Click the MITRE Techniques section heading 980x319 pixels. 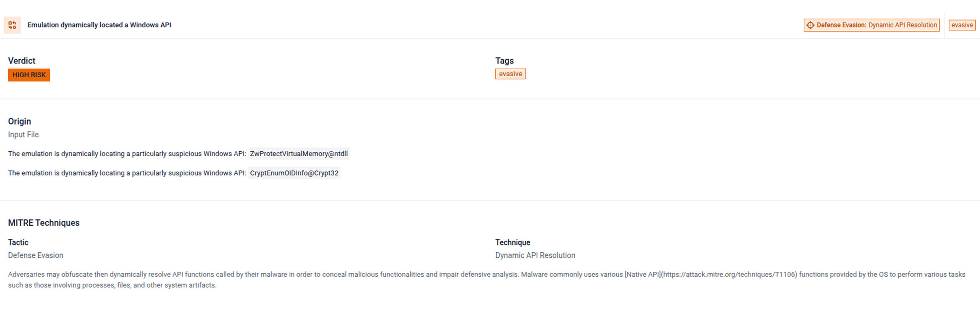pos(44,223)
